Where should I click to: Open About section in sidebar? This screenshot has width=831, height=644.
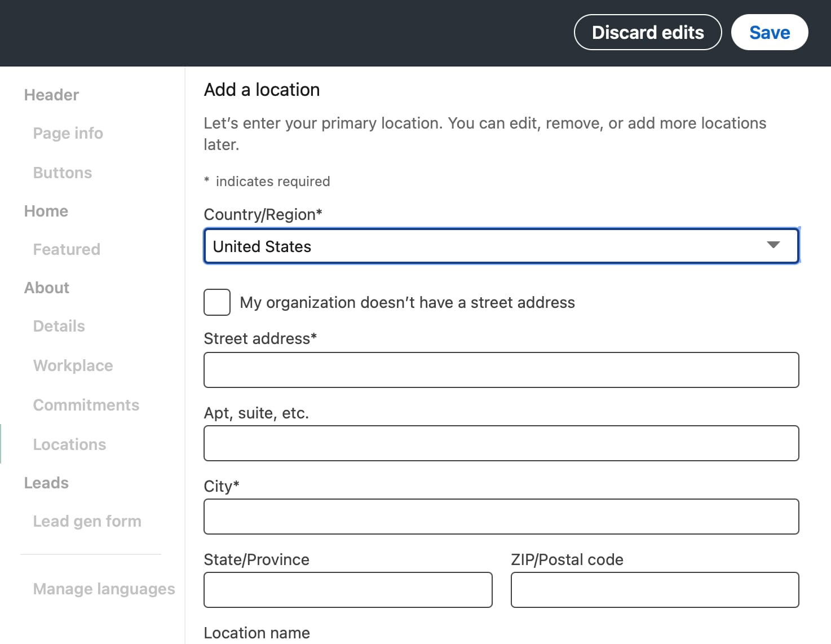(47, 288)
